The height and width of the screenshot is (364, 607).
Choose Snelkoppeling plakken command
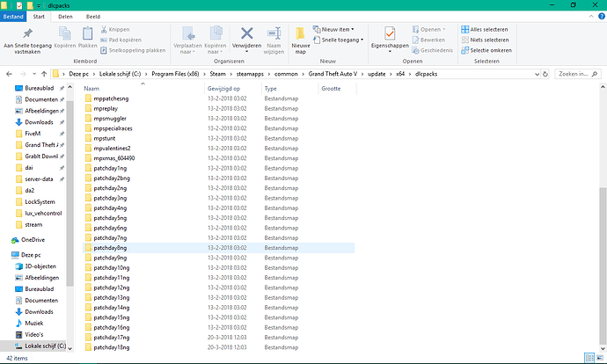click(x=133, y=50)
